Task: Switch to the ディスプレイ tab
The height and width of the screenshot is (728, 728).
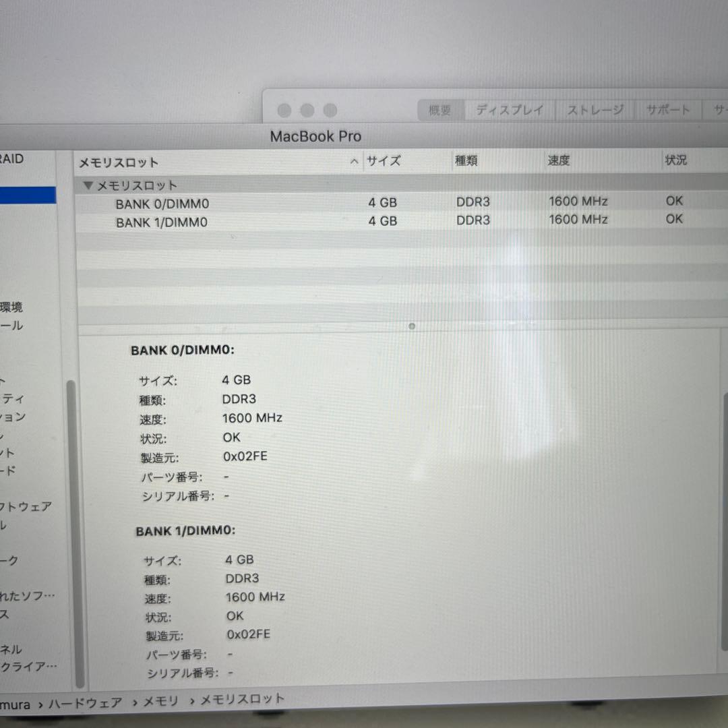Action: click(x=508, y=110)
